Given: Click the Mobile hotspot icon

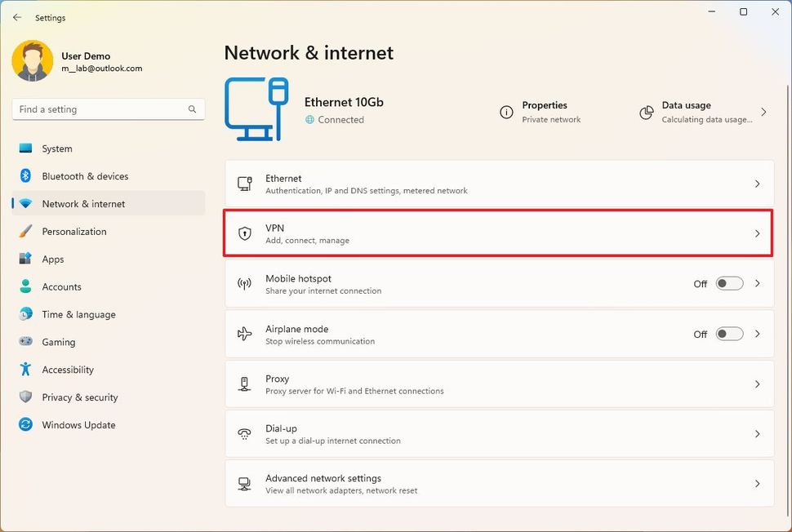Looking at the screenshot, I should point(244,283).
